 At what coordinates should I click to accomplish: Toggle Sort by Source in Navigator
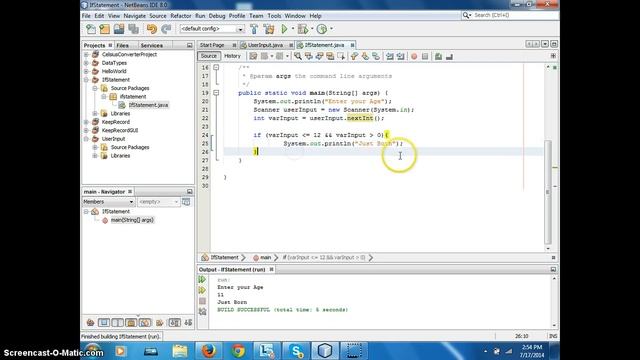(x=188, y=323)
